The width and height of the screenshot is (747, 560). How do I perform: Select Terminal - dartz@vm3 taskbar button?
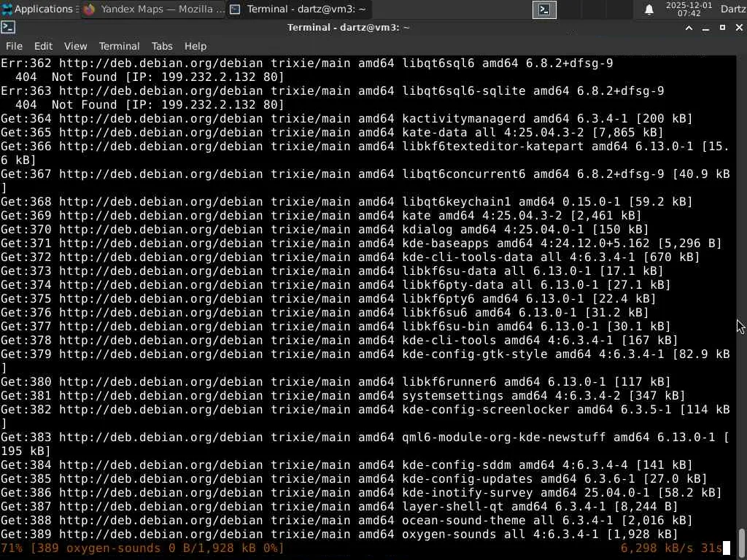(x=298, y=9)
